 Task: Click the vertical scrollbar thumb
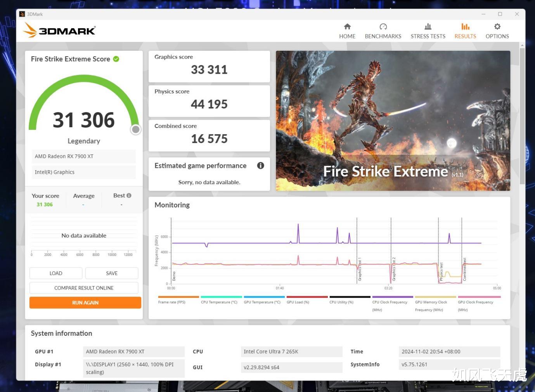point(522,116)
